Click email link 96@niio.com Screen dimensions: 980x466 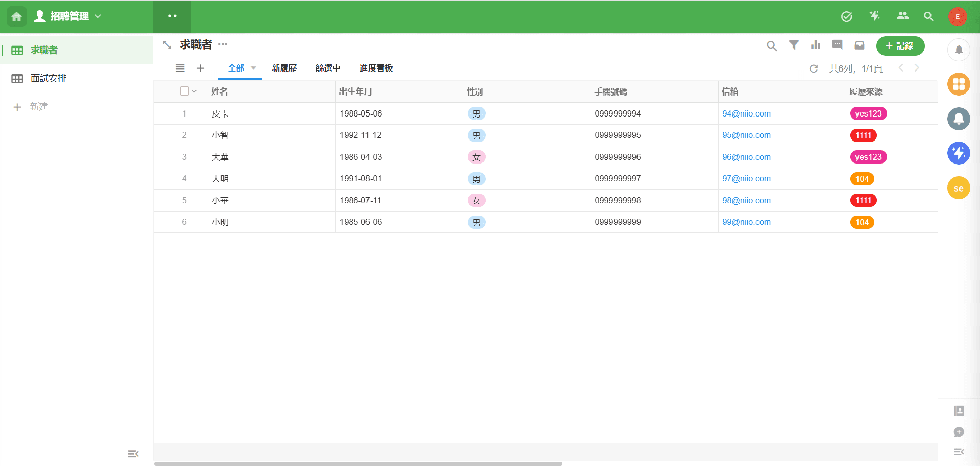click(746, 157)
